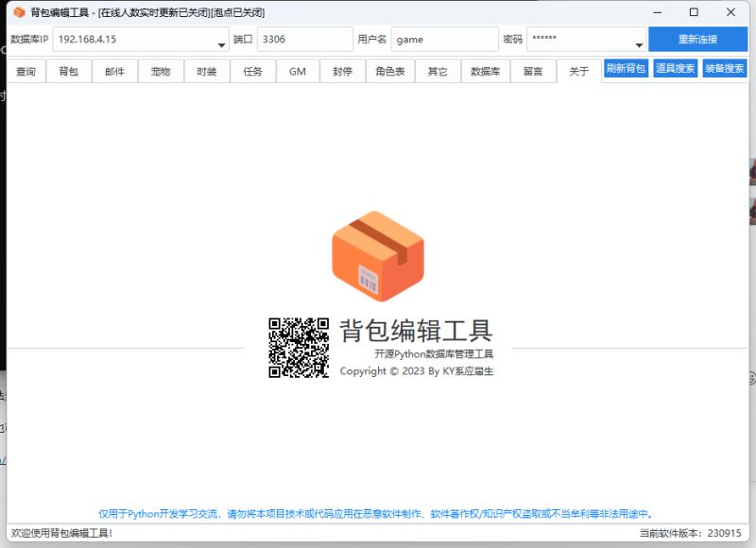The width and height of the screenshot is (756, 548).
Task: Open the 角色表 tab
Action: (x=390, y=70)
